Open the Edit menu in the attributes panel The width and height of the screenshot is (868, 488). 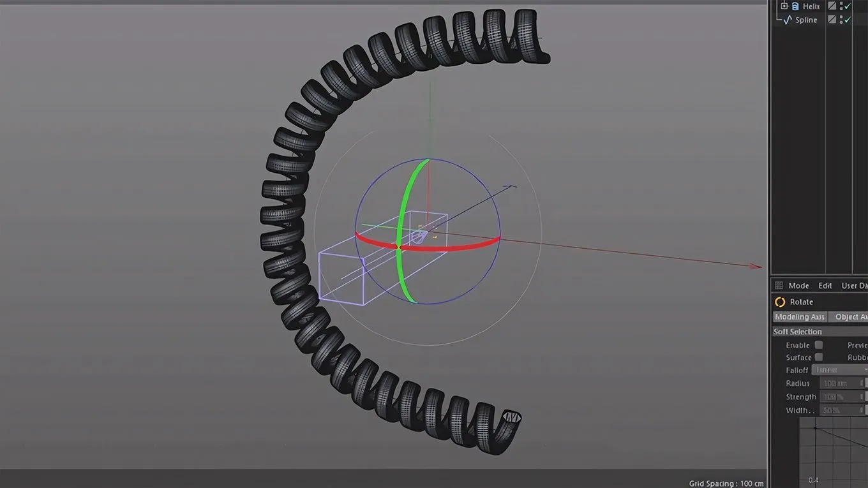pyautogui.click(x=825, y=285)
